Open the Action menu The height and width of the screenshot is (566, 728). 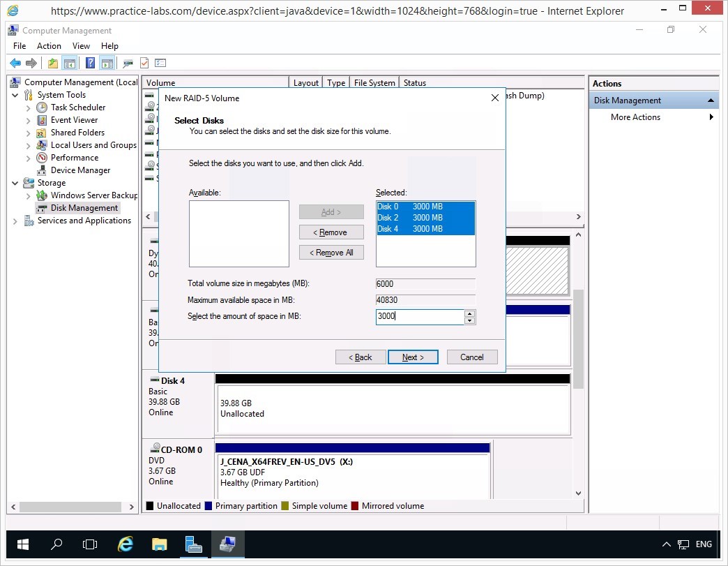pyautogui.click(x=49, y=46)
